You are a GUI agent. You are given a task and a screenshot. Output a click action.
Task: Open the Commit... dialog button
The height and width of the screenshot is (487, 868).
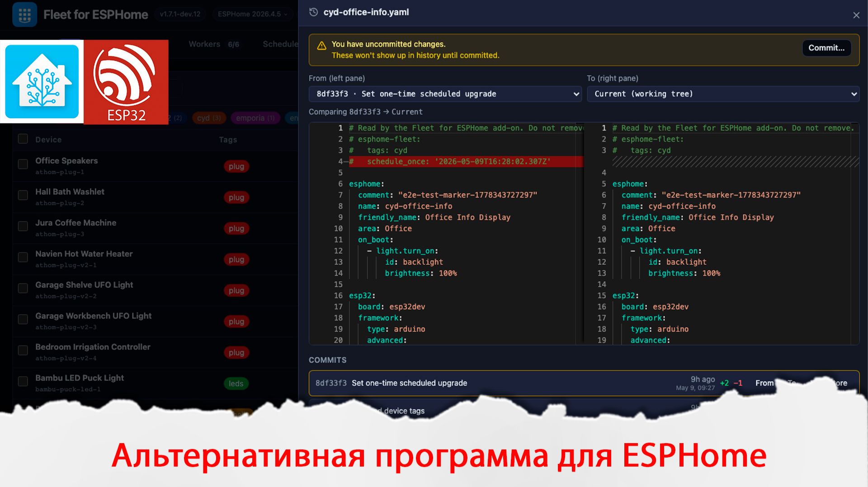pos(826,48)
